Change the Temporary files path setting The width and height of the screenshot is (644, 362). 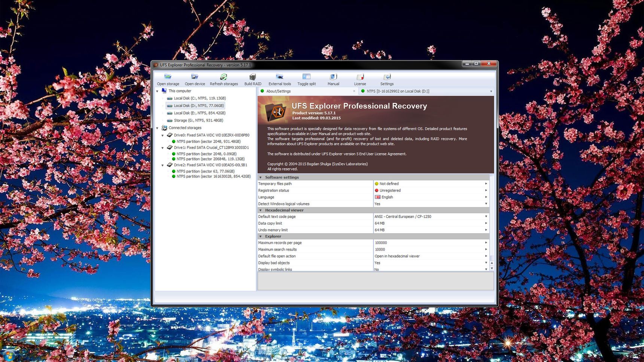(x=486, y=184)
